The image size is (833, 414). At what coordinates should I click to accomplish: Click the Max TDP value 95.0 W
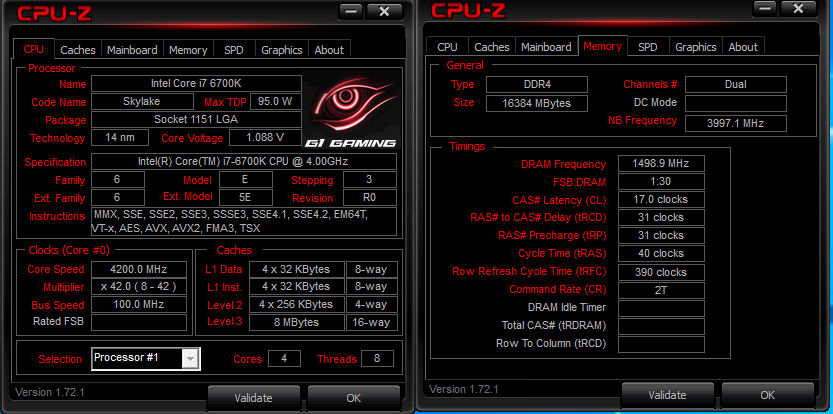click(x=276, y=102)
